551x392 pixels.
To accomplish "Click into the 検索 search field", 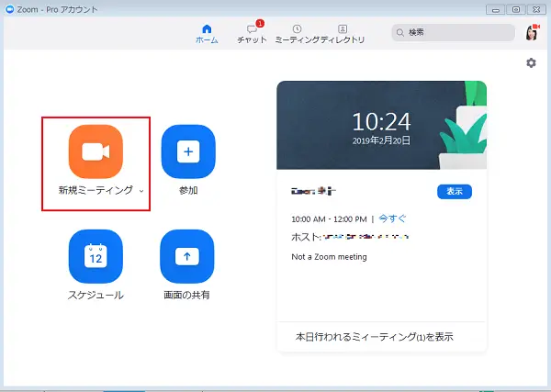I will [x=454, y=33].
